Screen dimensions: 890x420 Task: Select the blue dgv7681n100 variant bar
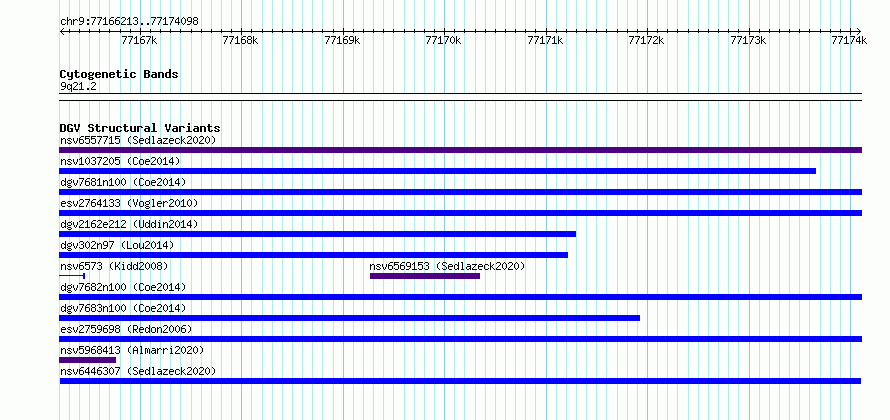(x=460, y=192)
